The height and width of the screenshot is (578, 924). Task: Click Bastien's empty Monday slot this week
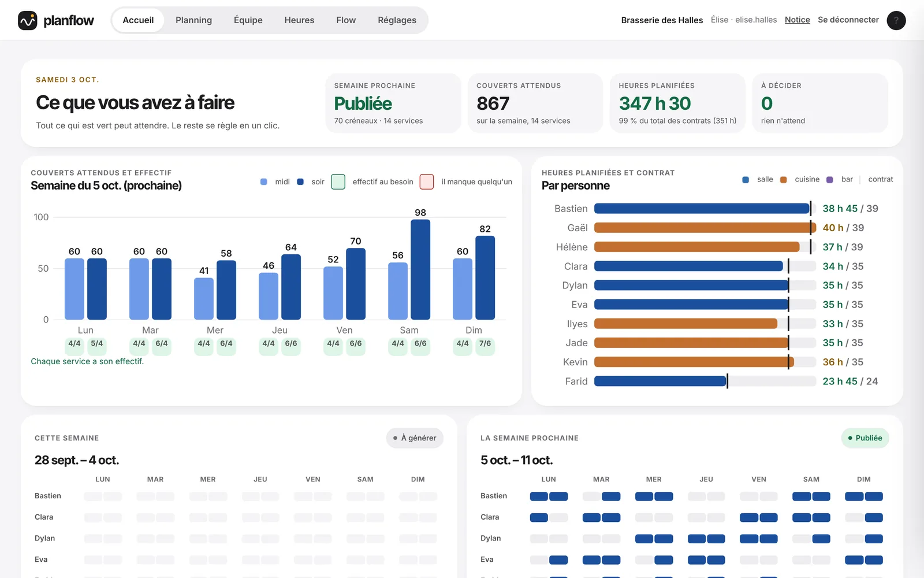point(103,497)
